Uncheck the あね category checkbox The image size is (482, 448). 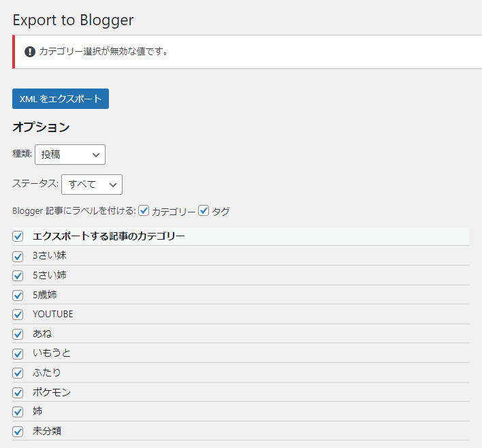pyautogui.click(x=18, y=334)
